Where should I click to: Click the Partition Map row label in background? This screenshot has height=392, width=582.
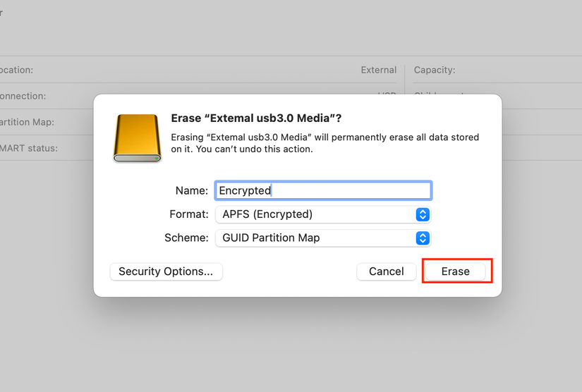[28, 122]
